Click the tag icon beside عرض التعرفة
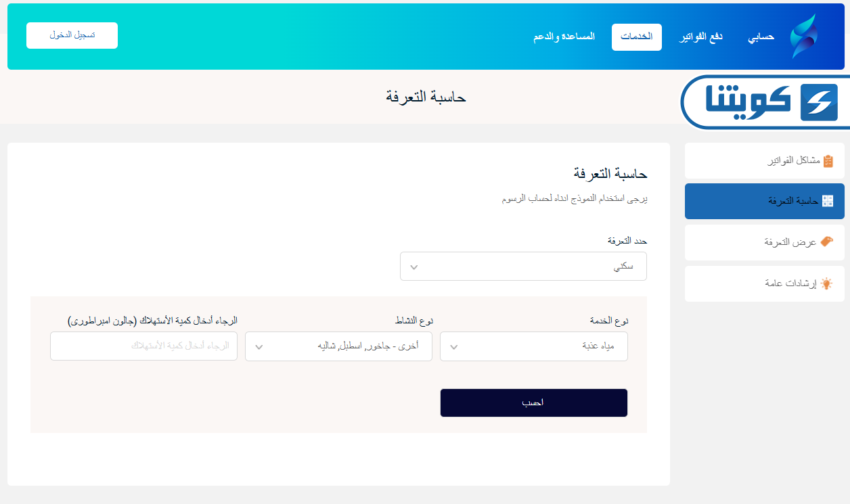The width and height of the screenshot is (850, 504). (x=826, y=242)
